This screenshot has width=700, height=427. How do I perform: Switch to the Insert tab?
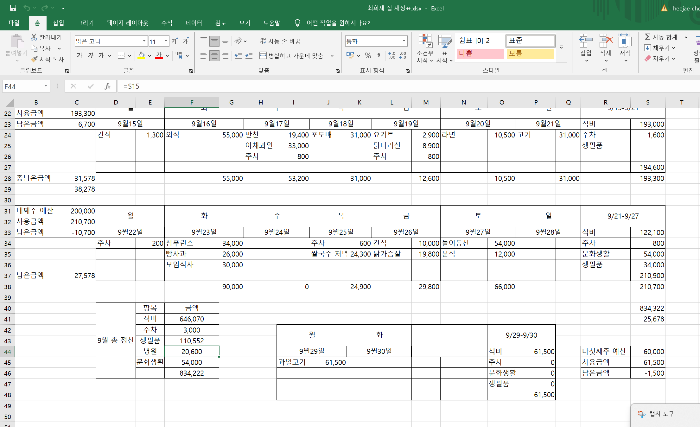click(58, 23)
